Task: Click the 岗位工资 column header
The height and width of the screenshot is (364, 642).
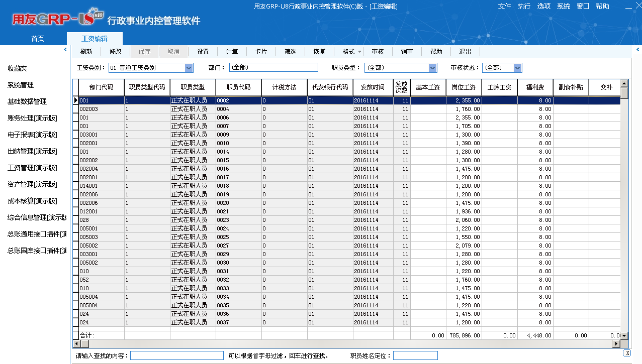Action: pyautogui.click(x=464, y=87)
